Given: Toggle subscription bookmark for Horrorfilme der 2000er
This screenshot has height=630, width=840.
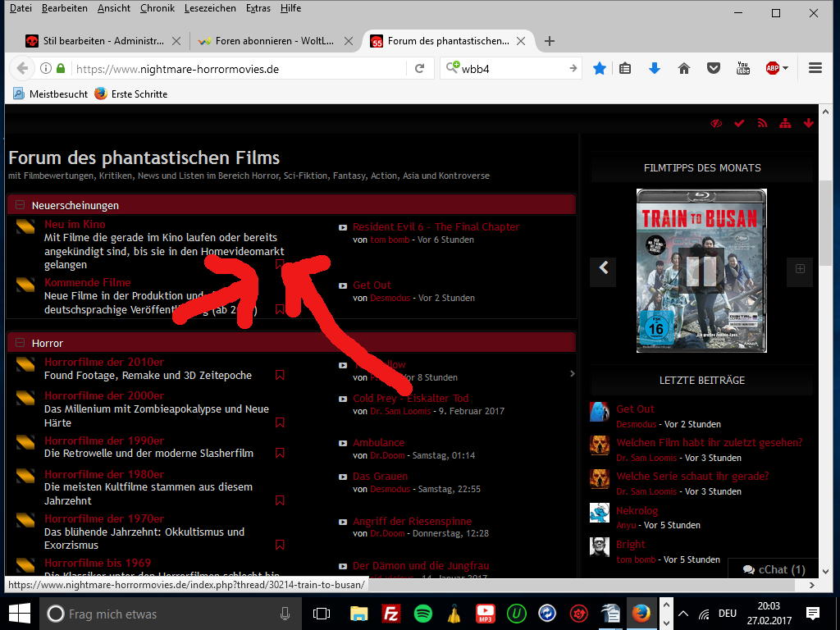Looking at the screenshot, I should [280, 422].
